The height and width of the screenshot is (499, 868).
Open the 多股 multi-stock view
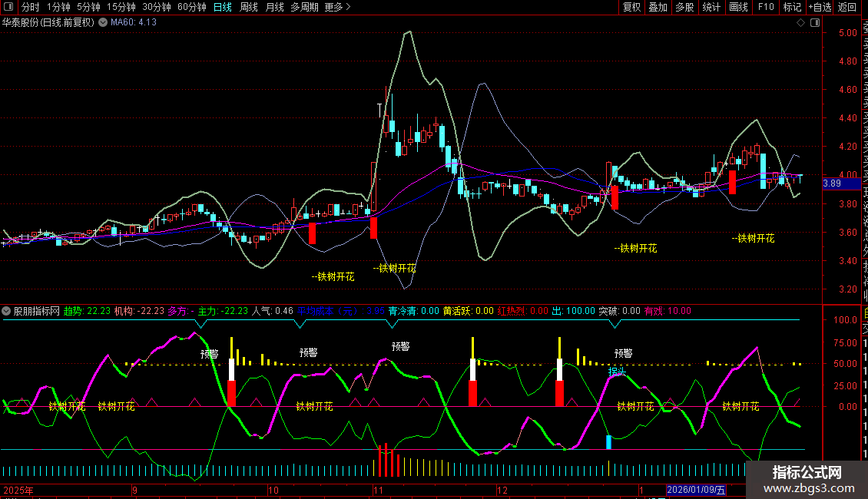684,8
